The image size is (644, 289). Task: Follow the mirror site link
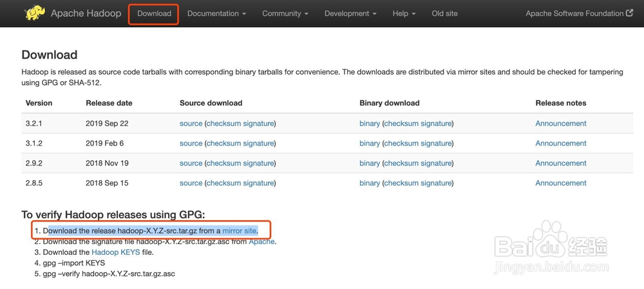(x=239, y=230)
